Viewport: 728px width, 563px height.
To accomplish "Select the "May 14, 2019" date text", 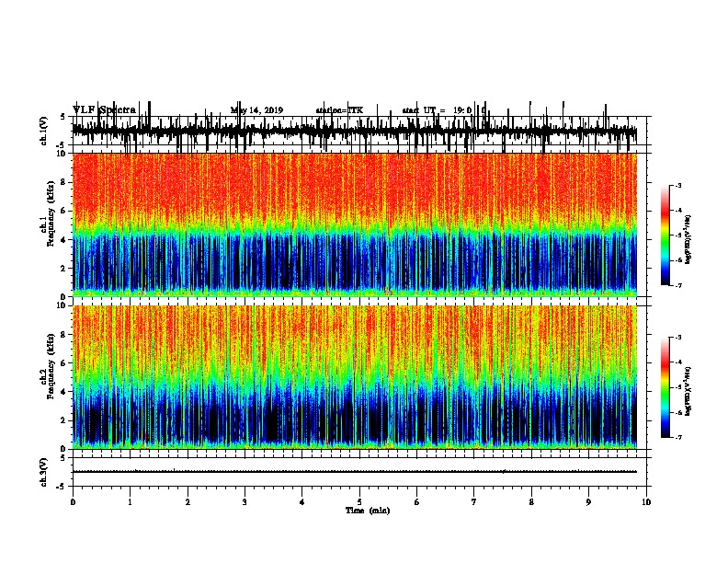I will [256, 110].
